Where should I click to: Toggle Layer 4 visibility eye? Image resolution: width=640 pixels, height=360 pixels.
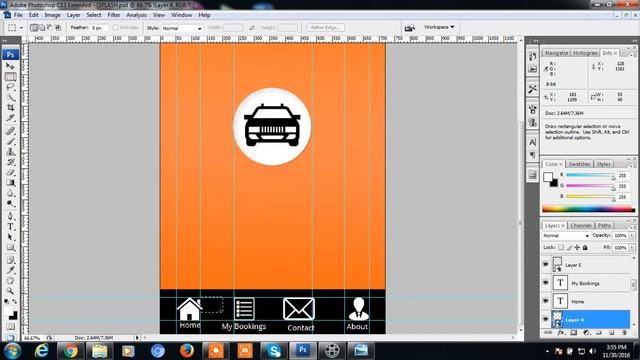coord(546,320)
